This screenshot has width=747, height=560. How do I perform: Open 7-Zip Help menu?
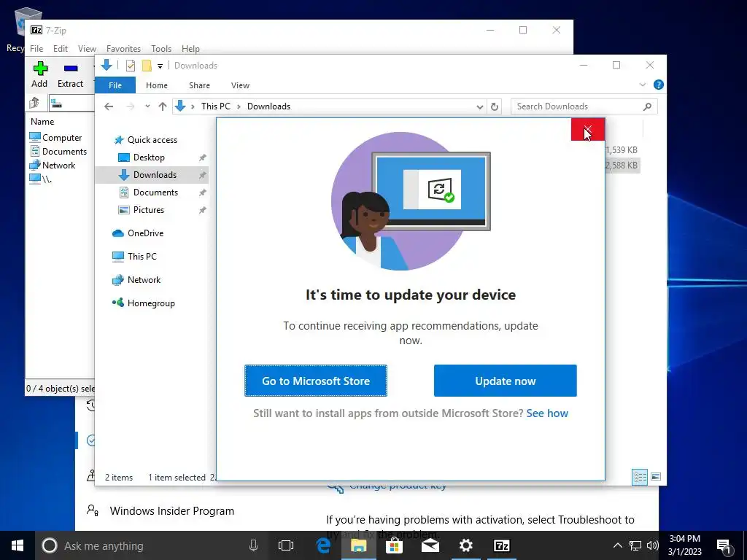(190, 49)
